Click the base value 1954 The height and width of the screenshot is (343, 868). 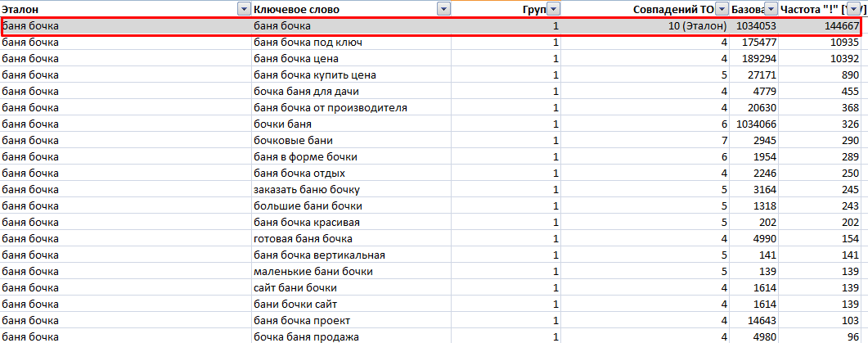pyautogui.click(x=765, y=157)
